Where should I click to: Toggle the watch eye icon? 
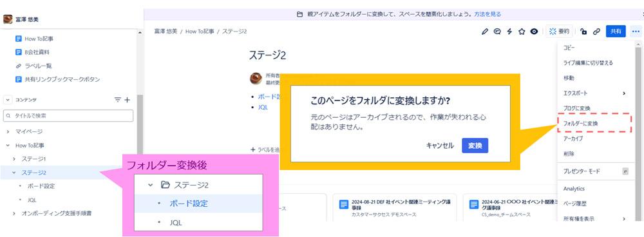pos(534,32)
